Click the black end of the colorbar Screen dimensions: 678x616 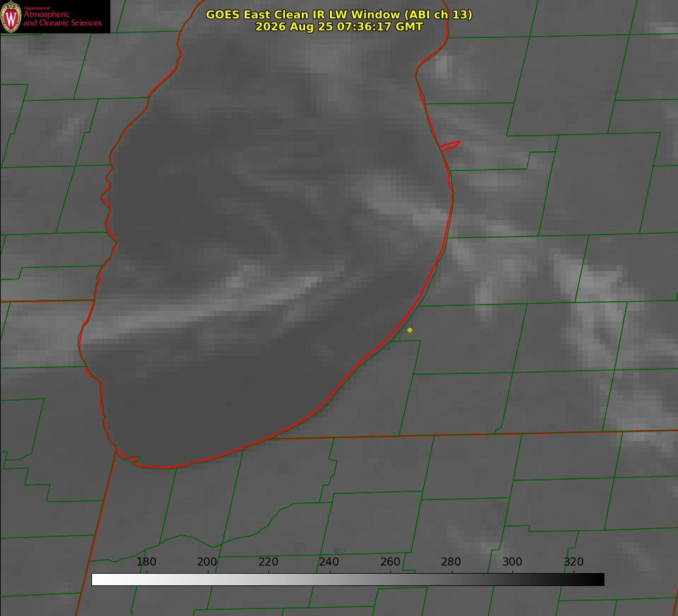pos(598,579)
